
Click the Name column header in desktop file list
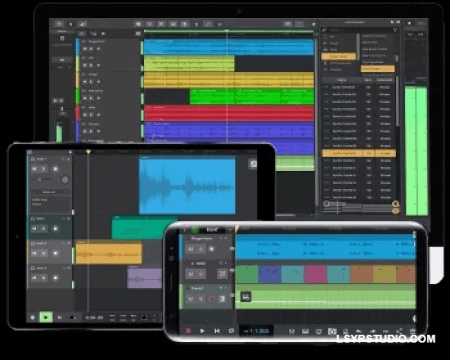(342, 80)
